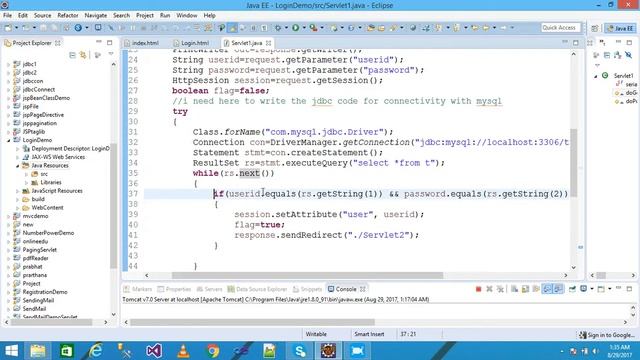The width and height of the screenshot is (640, 360).
Task: Click Sign in to Google link
Action: [608, 335]
